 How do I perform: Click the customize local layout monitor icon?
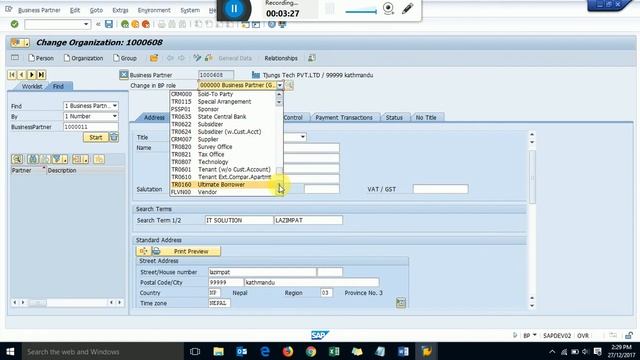[282, 24]
